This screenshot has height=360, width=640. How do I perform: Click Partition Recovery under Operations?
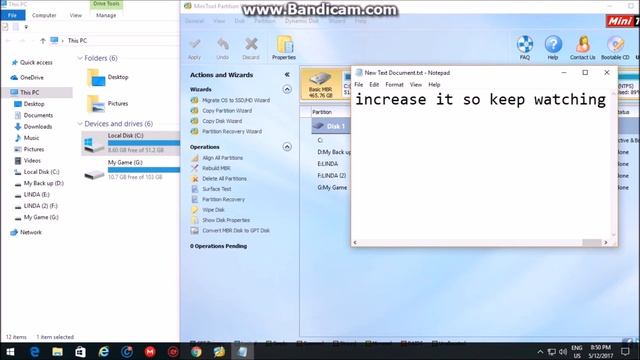[218, 199]
